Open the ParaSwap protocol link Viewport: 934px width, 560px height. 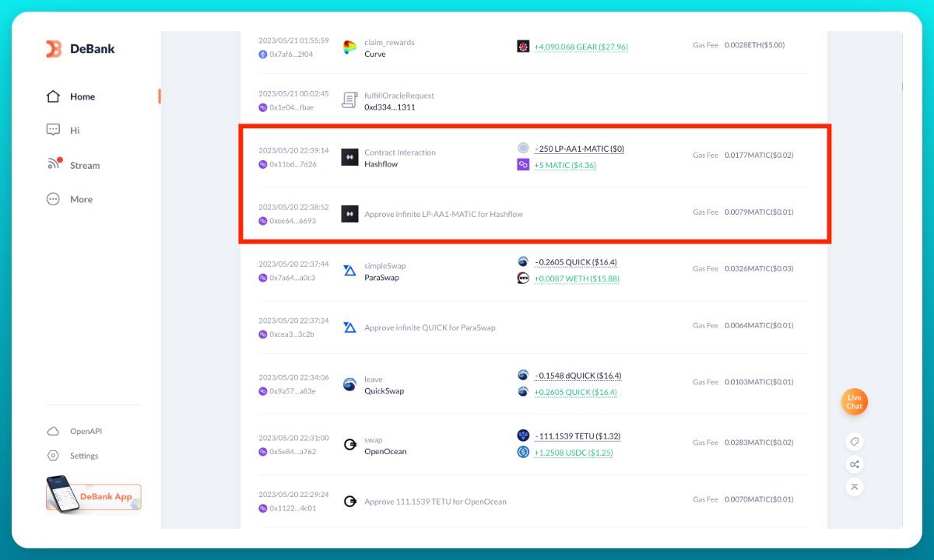tap(381, 278)
